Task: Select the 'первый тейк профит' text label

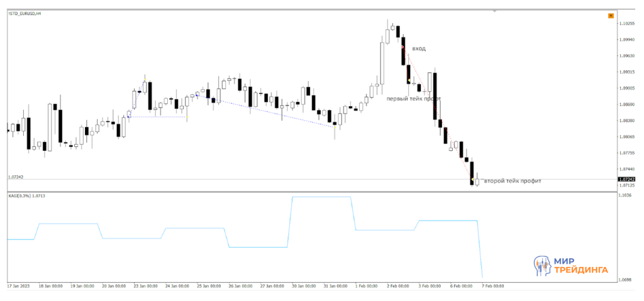Action: (x=413, y=99)
